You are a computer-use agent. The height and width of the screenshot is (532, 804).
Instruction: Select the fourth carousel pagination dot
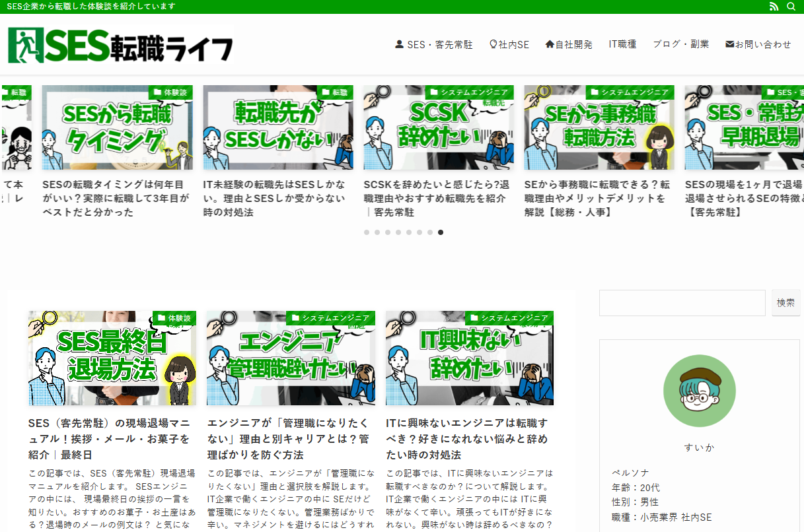pos(398,232)
